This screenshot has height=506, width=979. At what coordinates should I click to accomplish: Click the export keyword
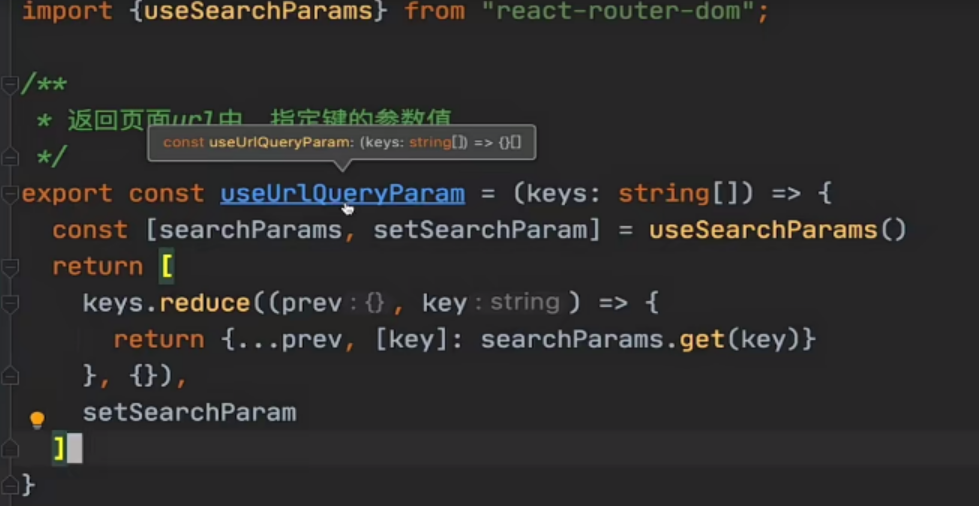(x=67, y=194)
